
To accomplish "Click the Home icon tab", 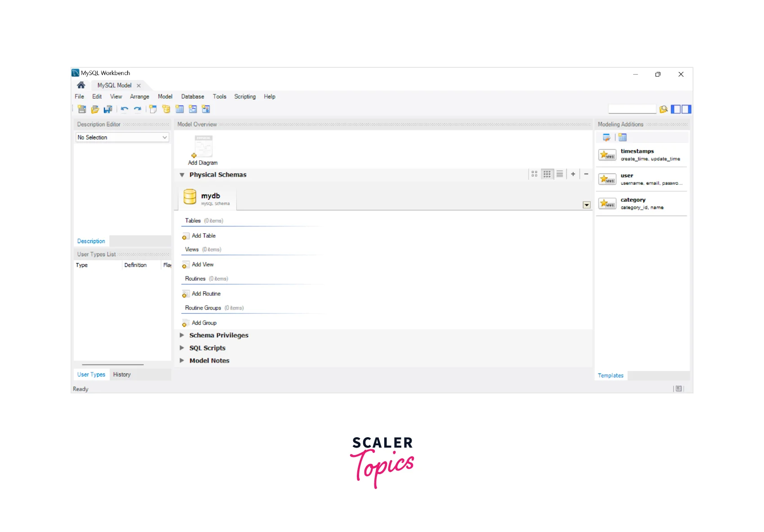I will pos(81,85).
